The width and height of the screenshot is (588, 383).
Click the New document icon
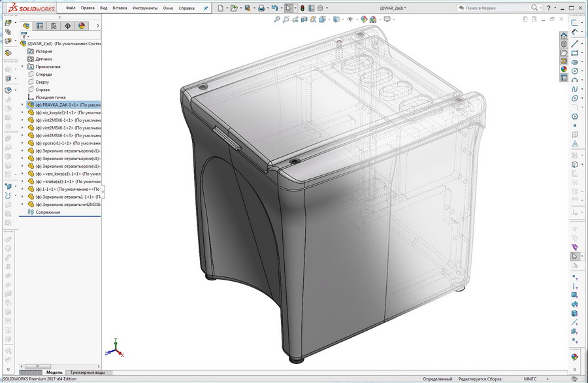(221, 8)
